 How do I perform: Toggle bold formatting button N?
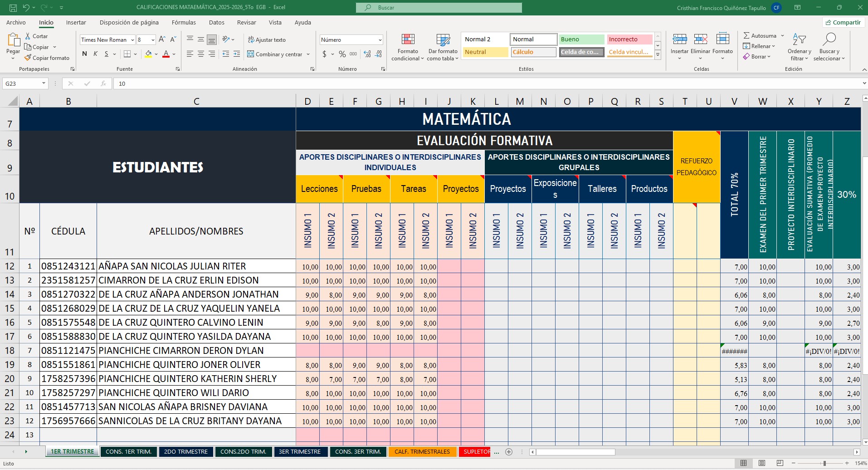[84, 54]
